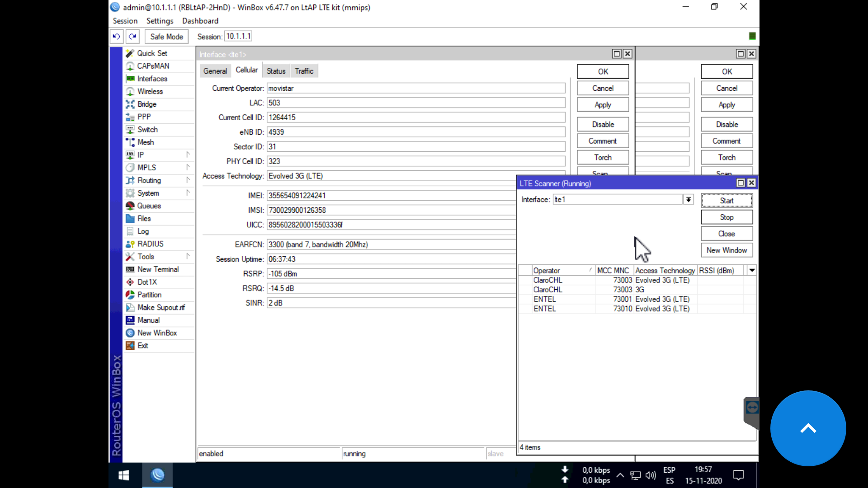Open Files in sidebar
The width and height of the screenshot is (868, 488).
coord(144,218)
